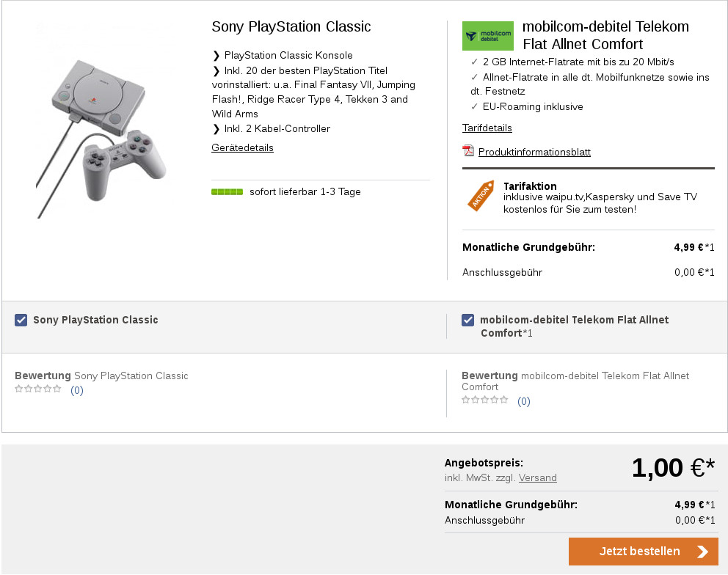Click the orange Aktion tag icon
Screen dimensions: 728x575
[481, 196]
